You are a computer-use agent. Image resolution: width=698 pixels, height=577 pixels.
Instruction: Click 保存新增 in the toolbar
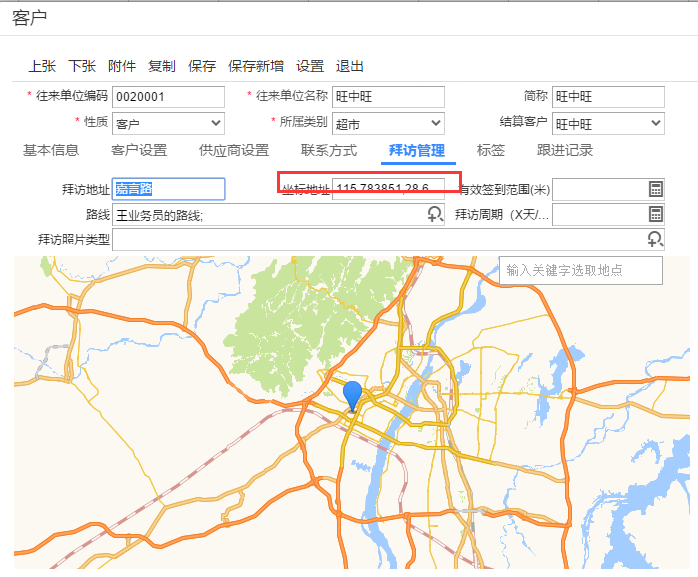[256, 66]
